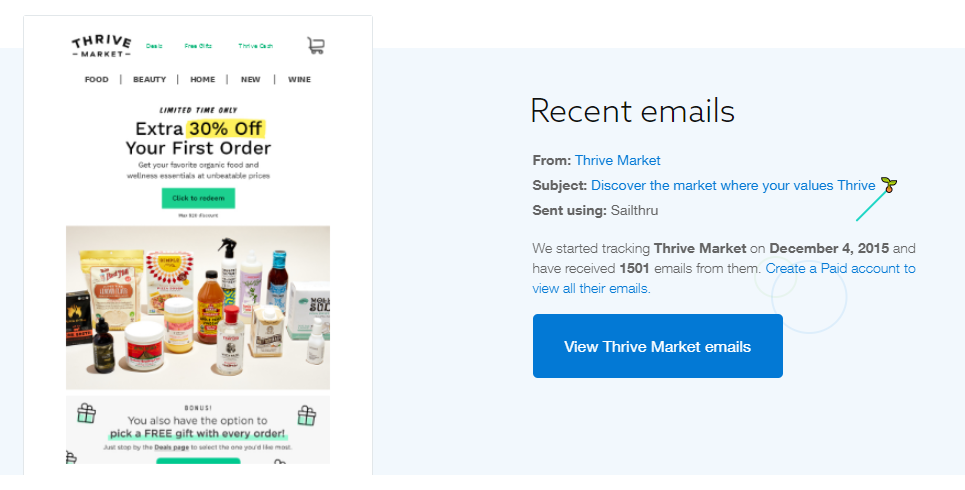Click the View Thrive Market emails button

657,346
